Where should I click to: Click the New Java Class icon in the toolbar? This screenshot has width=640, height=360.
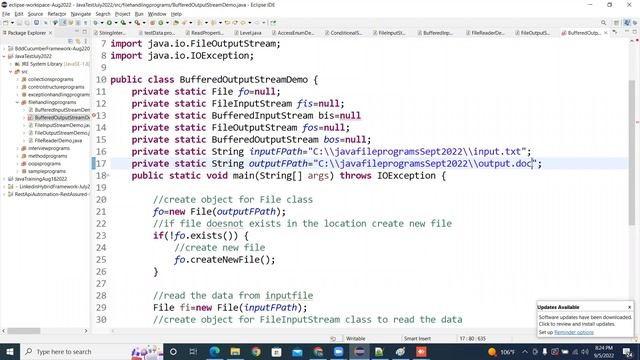pos(161,23)
